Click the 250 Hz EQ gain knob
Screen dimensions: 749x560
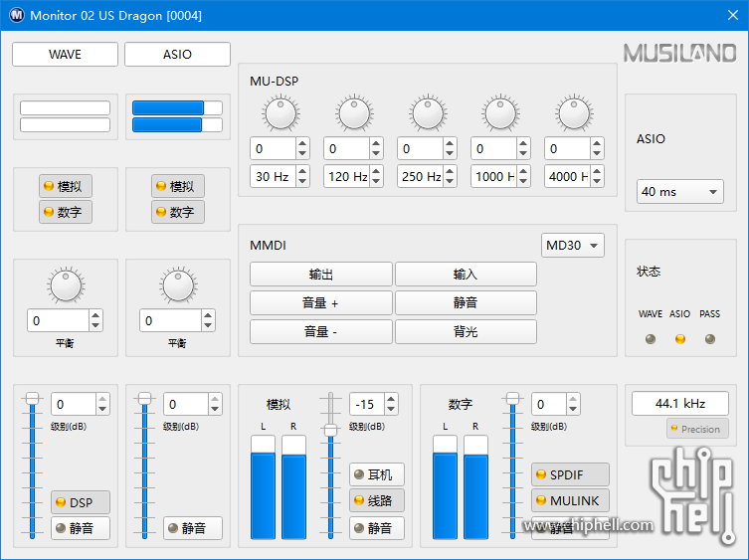pyautogui.click(x=428, y=113)
